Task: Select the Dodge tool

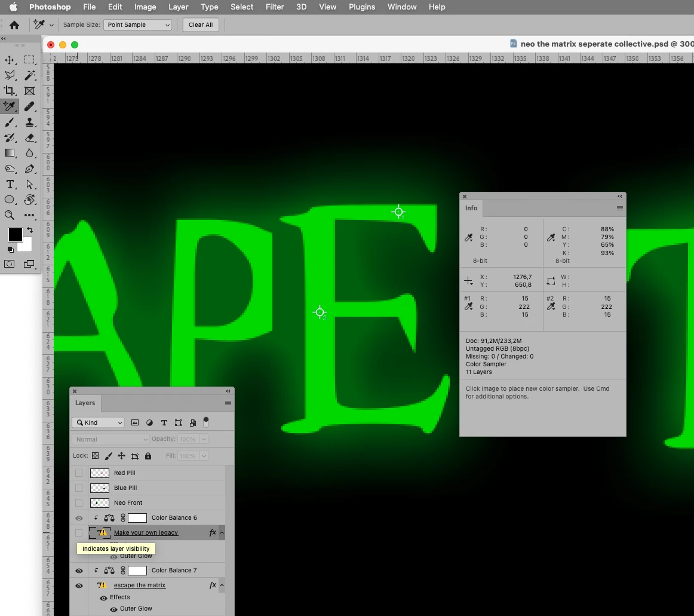Action: [x=10, y=168]
